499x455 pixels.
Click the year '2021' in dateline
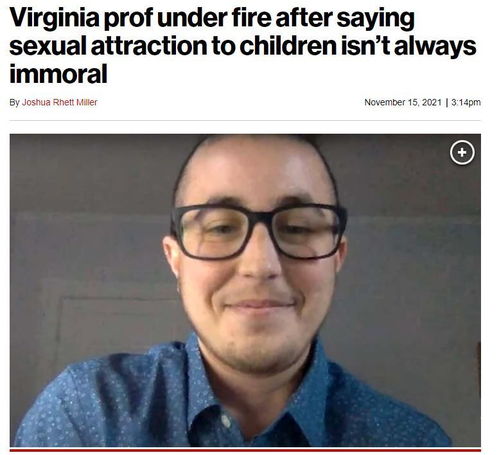coord(432,102)
